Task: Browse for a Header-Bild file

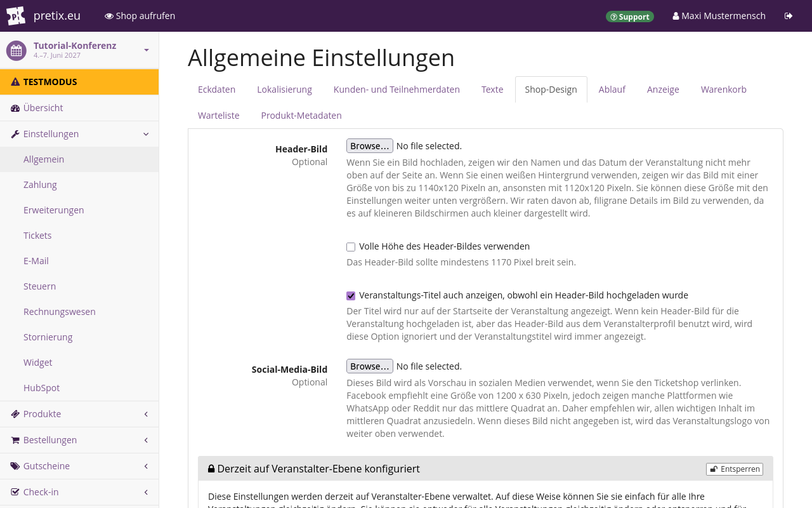Action: point(370,146)
